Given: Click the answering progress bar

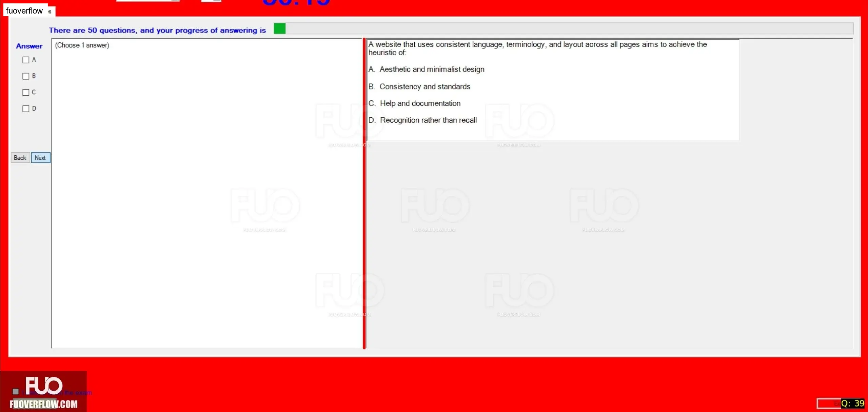Looking at the screenshot, I should point(564,28).
